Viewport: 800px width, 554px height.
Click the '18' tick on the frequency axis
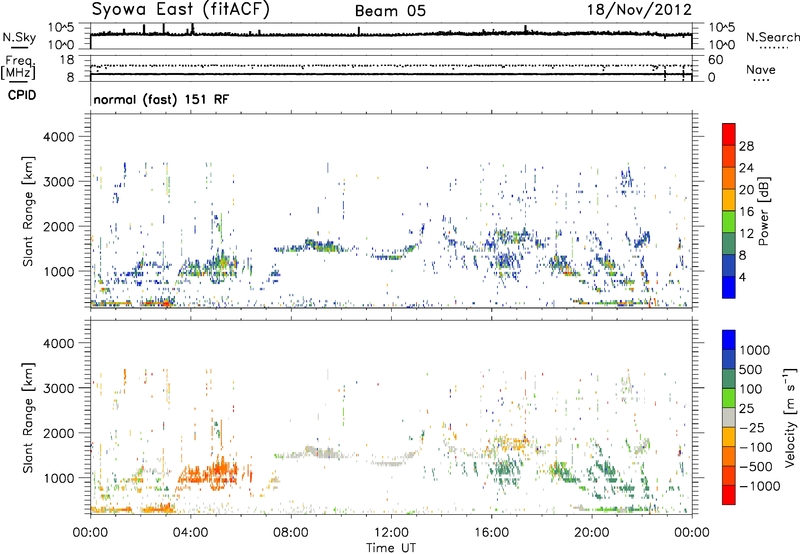(x=67, y=60)
